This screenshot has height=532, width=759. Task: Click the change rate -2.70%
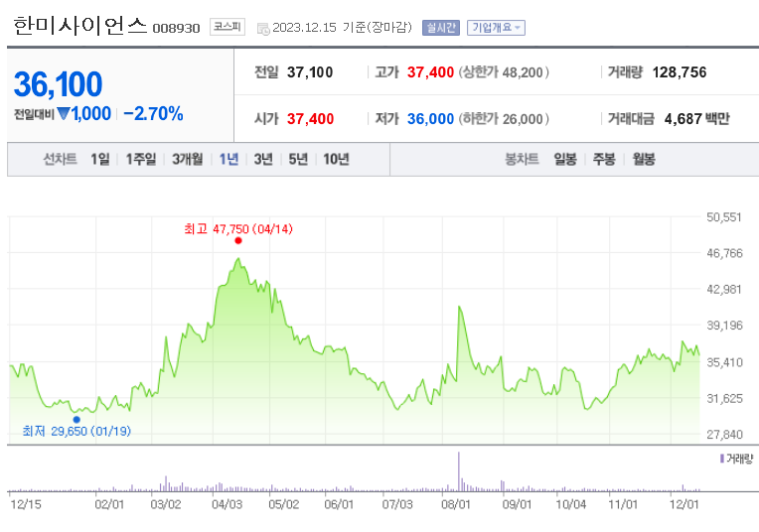pos(153,114)
